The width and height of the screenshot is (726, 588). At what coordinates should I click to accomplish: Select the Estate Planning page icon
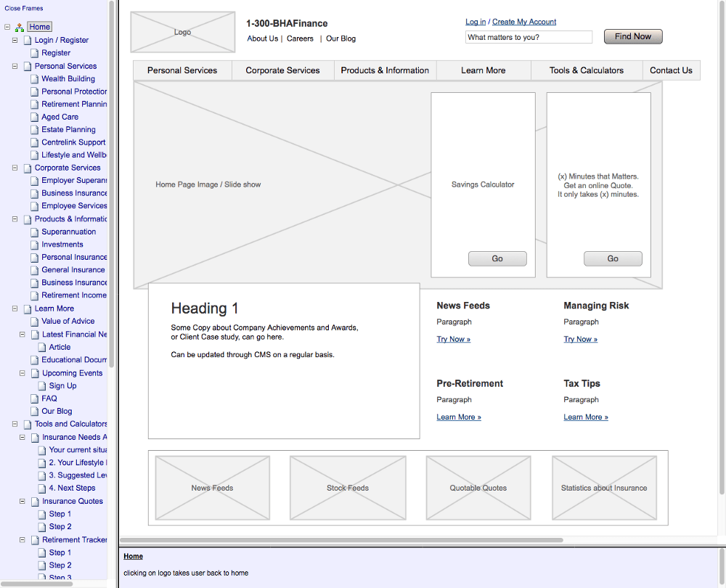click(x=33, y=129)
